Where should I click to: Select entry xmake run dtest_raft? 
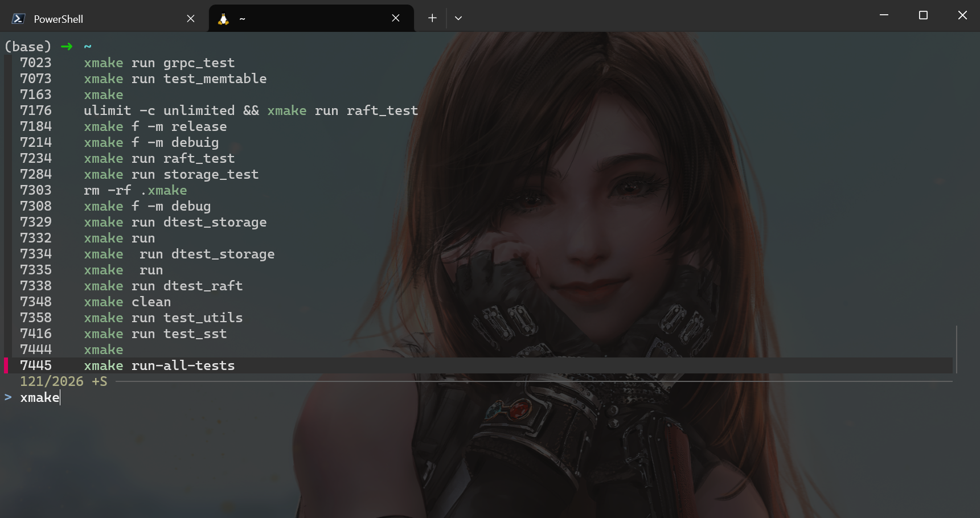pos(131,286)
